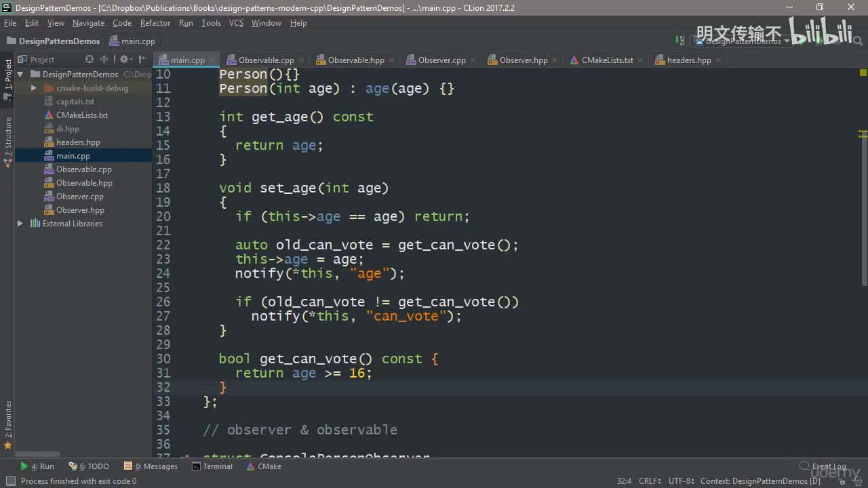Click the 32:4 cursor position indicator

click(624, 481)
